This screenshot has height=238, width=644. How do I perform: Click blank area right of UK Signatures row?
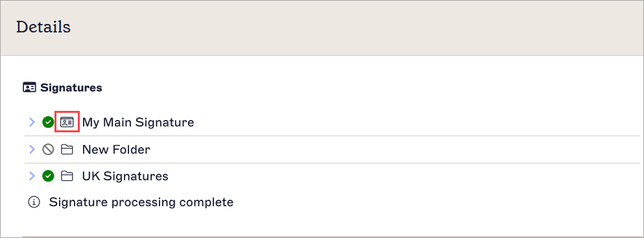[x=403, y=176]
